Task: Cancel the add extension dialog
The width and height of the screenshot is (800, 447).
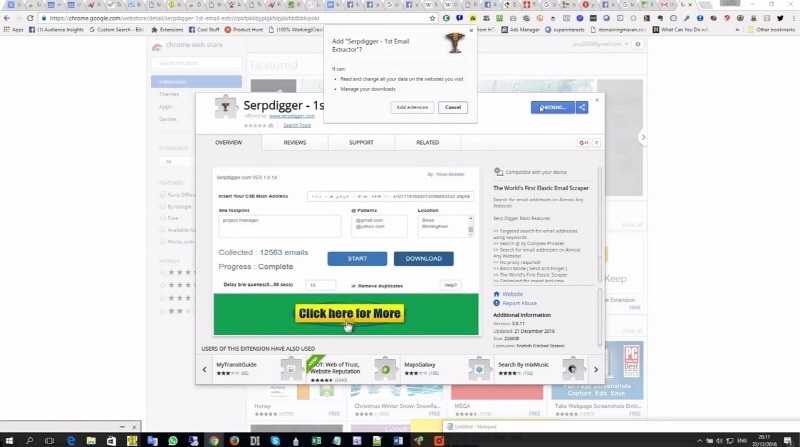Action: (453, 107)
